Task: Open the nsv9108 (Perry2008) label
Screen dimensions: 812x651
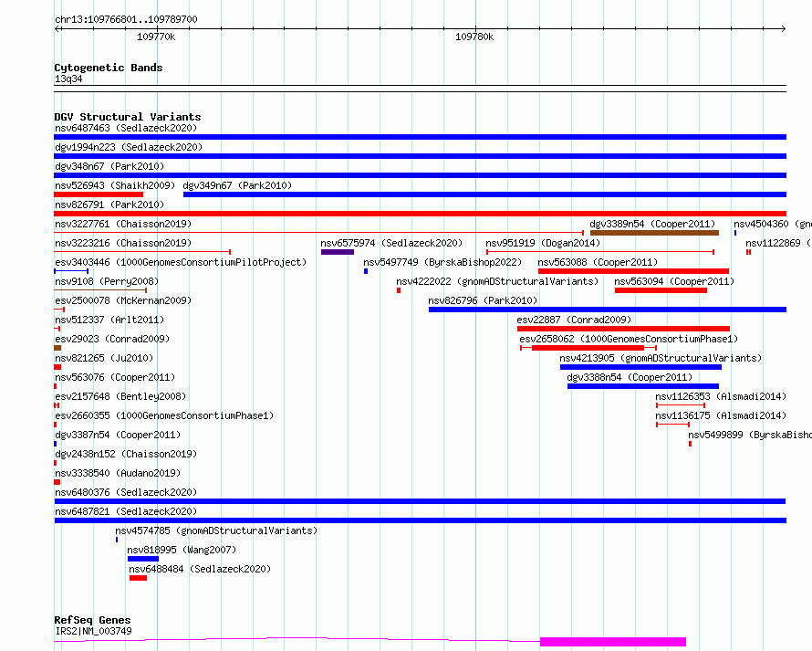Action: pos(107,281)
